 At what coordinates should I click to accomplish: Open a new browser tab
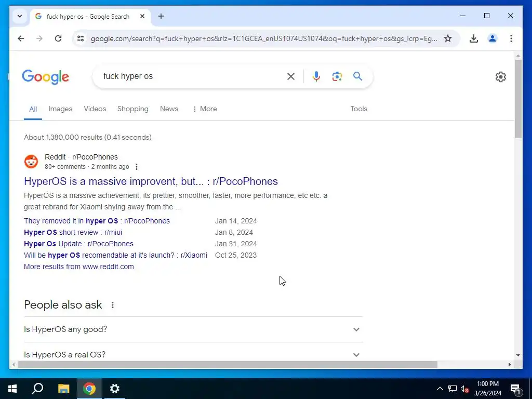(x=161, y=16)
